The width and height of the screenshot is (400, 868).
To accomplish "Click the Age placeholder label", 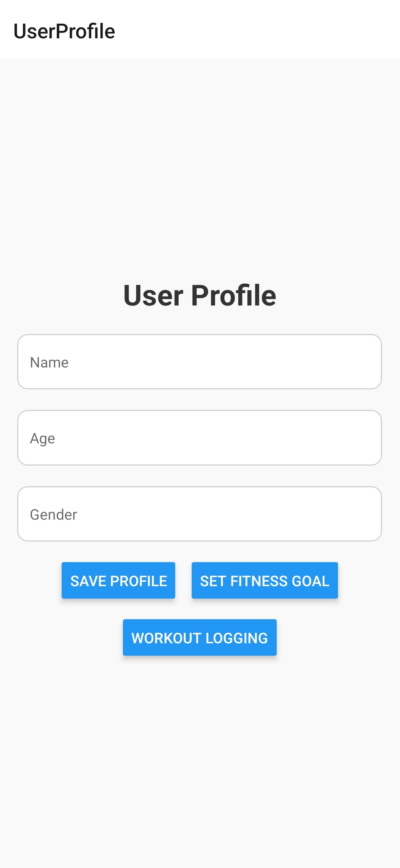I will (x=42, y=439).
